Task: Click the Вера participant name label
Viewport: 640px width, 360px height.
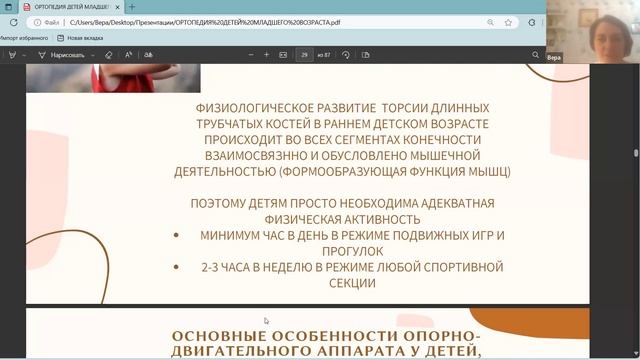Action: point(553,58)
